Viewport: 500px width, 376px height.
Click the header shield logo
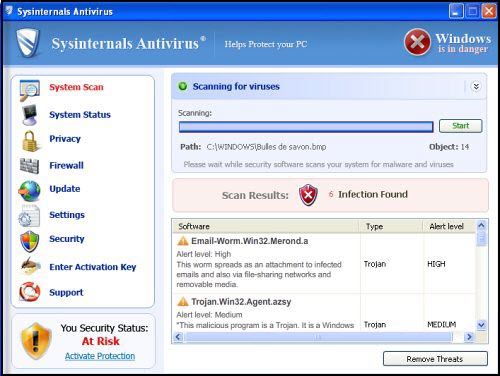(28, 42)
